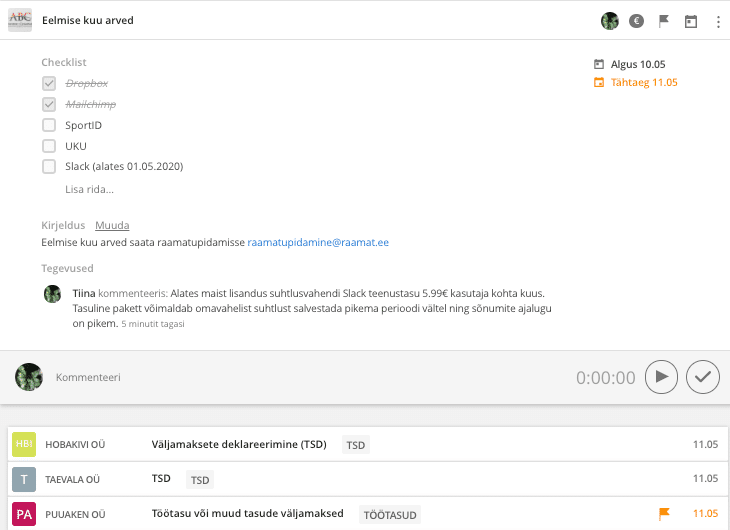Click the flag priority icon in header

point(663,21)
